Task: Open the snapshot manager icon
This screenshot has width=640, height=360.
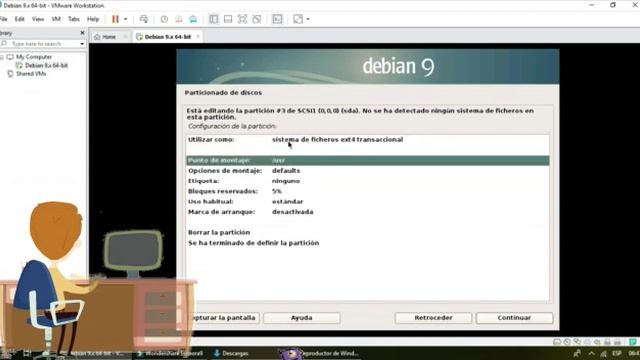Action: [x=193, y=19]
